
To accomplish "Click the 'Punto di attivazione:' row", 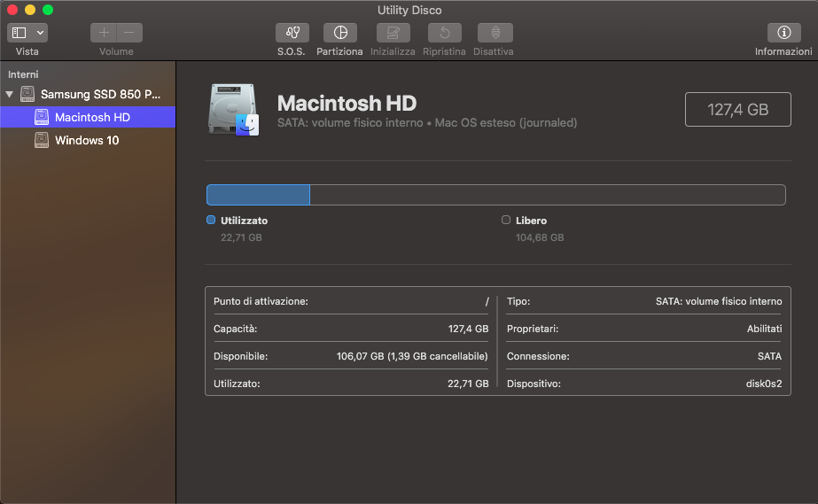I will [351, 301].
